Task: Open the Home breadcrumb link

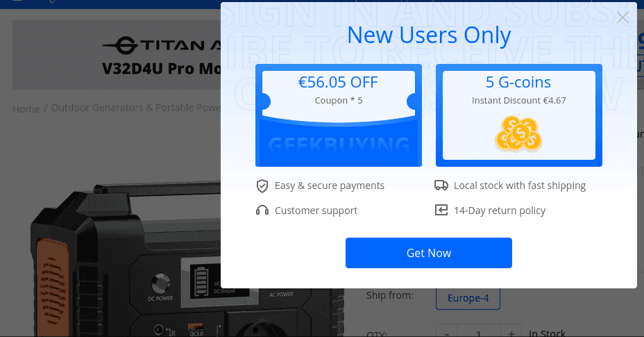Action: point(26,109)
